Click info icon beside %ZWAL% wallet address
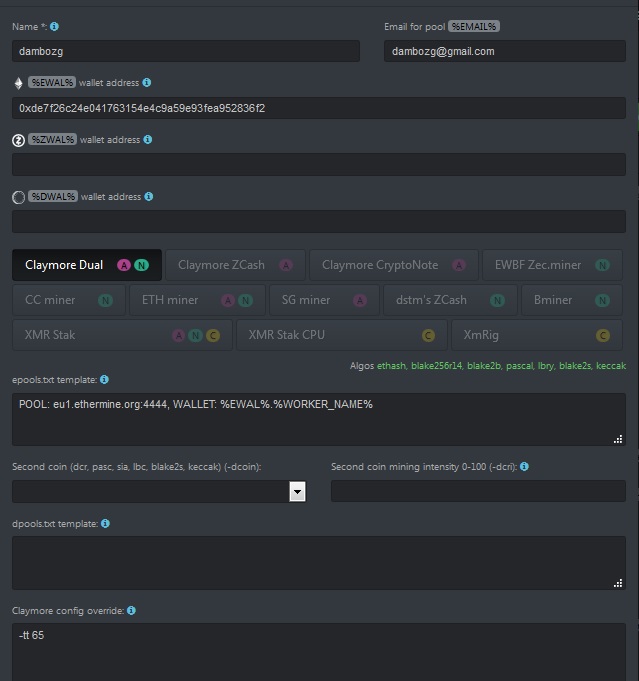Viewport: 639px width, 681px height. [148, 139]
